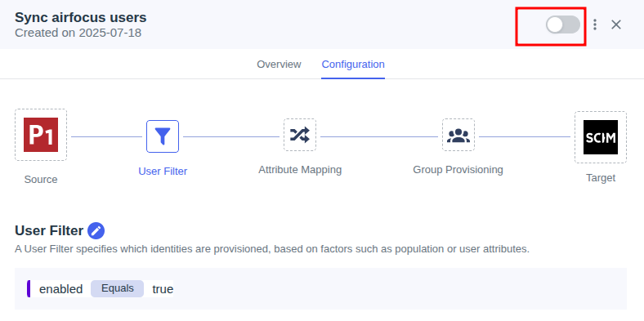Click the Created on 2025-07-18 text

[78, 33]
